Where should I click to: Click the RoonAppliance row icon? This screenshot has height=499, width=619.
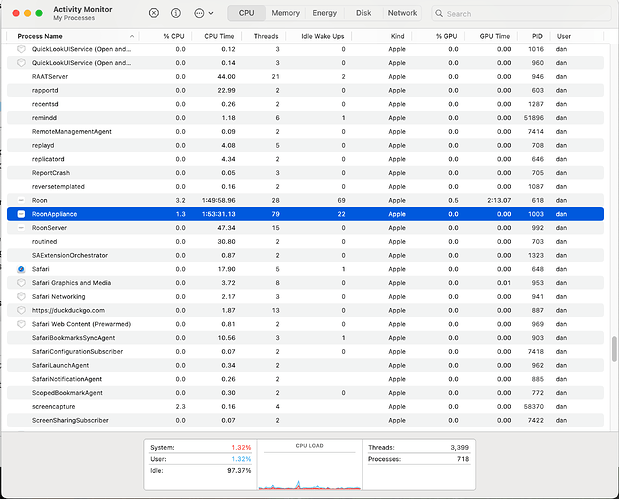click(21, 214)
